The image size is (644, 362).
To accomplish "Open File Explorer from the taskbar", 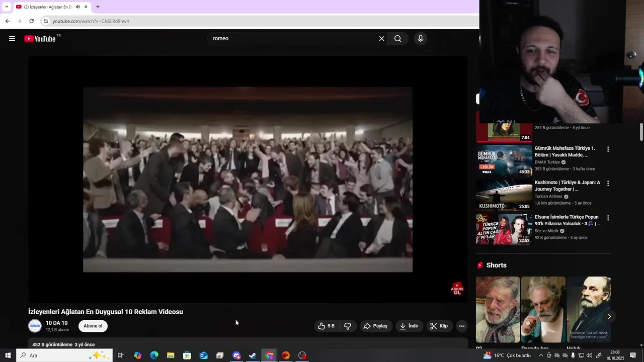I will pyautogui.click(x=171, y=355).
